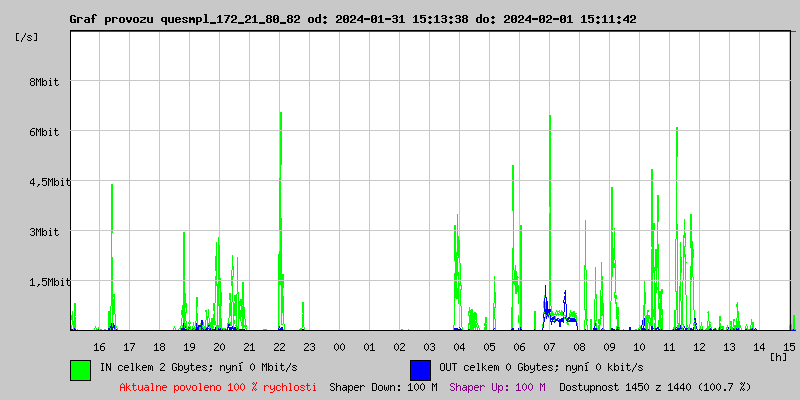The height and width of the screenshot is (400, 800).
Task: Click the red 'Aktualne povoleno' status text
Action: click(x=218, y=387)
